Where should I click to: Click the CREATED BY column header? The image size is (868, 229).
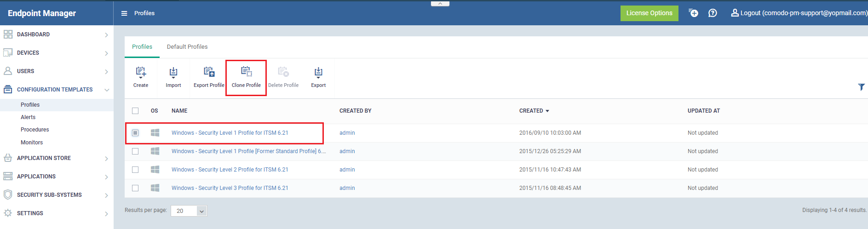tap(356, 111)
